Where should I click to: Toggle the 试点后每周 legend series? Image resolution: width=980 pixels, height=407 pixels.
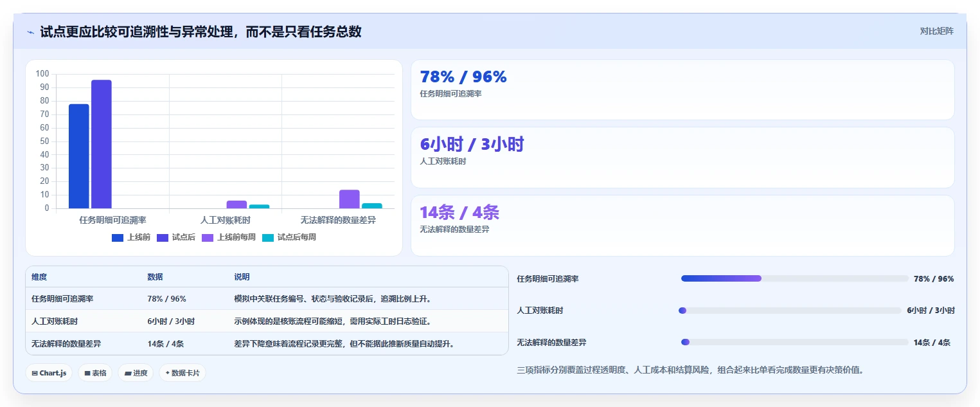(289, 237)
